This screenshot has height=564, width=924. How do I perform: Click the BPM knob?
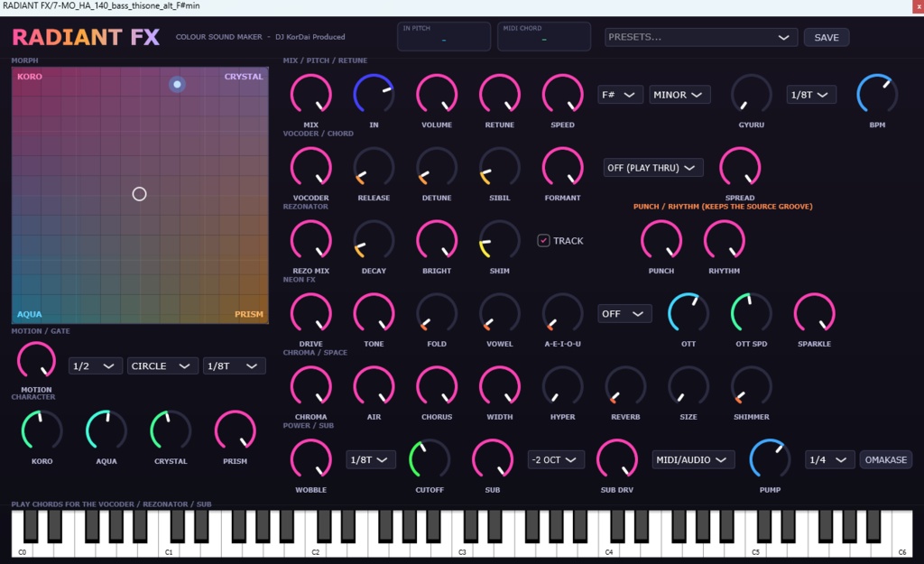click(x=877, y=94)
